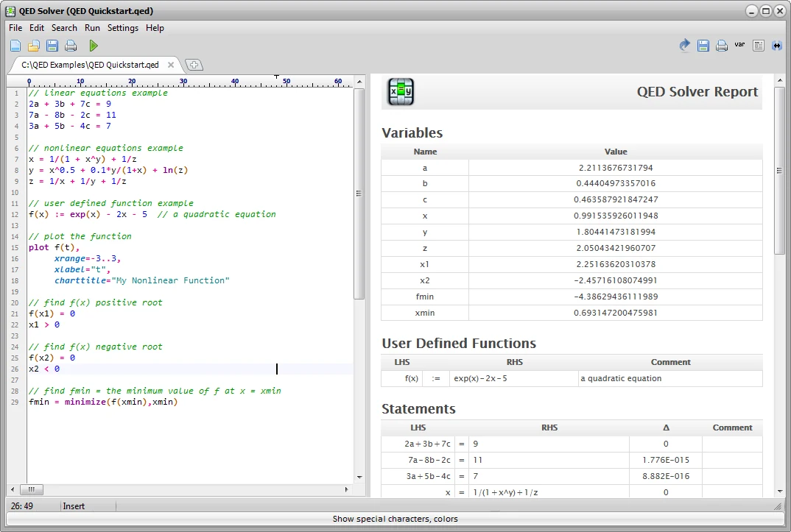Create a new file with the toolbar icon
The width and height of the screenshot is (791, 532).
(x=15, y=46)
